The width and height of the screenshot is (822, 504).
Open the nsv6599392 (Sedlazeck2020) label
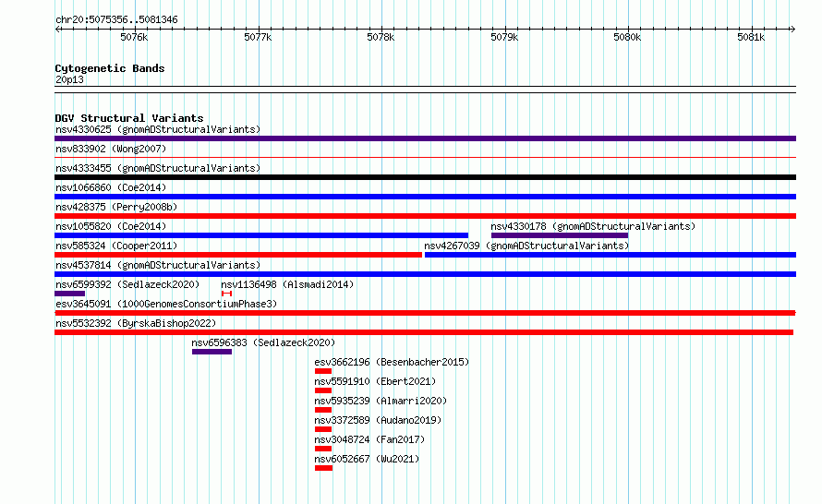tap(127, 284)
